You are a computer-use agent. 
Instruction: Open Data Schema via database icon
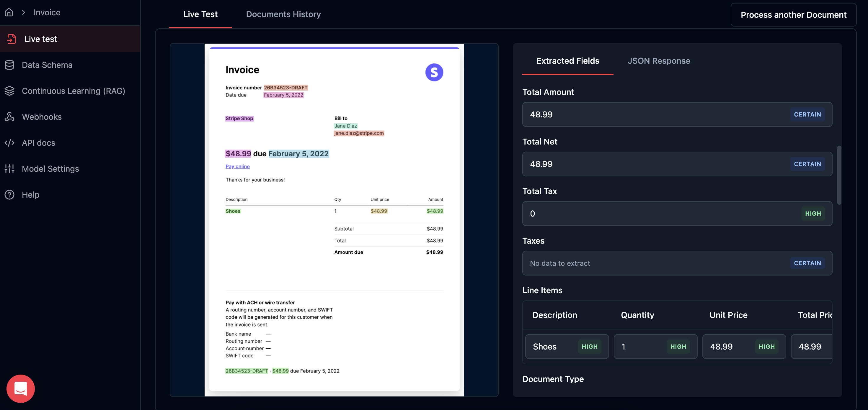[x=9, y=65]
